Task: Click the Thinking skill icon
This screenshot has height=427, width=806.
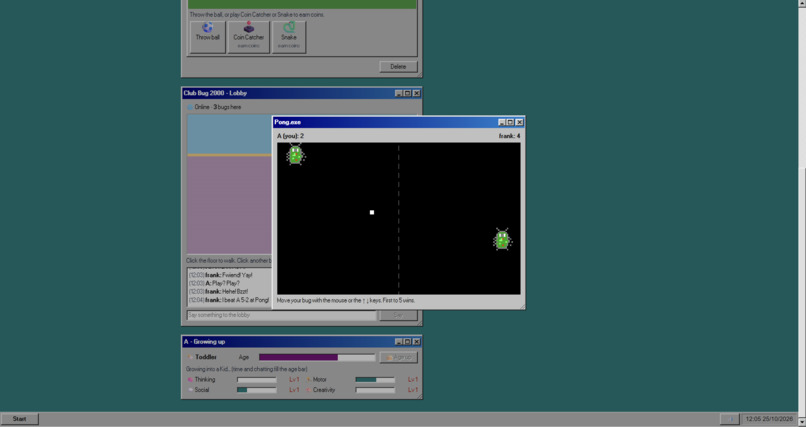Action: point(190,380)
